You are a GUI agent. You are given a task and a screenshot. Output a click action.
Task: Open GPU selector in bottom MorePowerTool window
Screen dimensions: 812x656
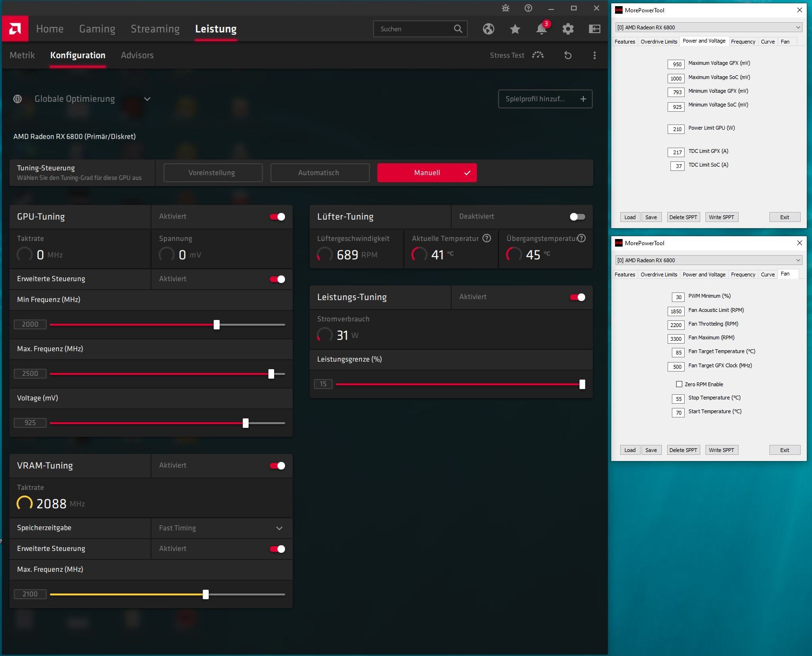click(x=709, y=260)
